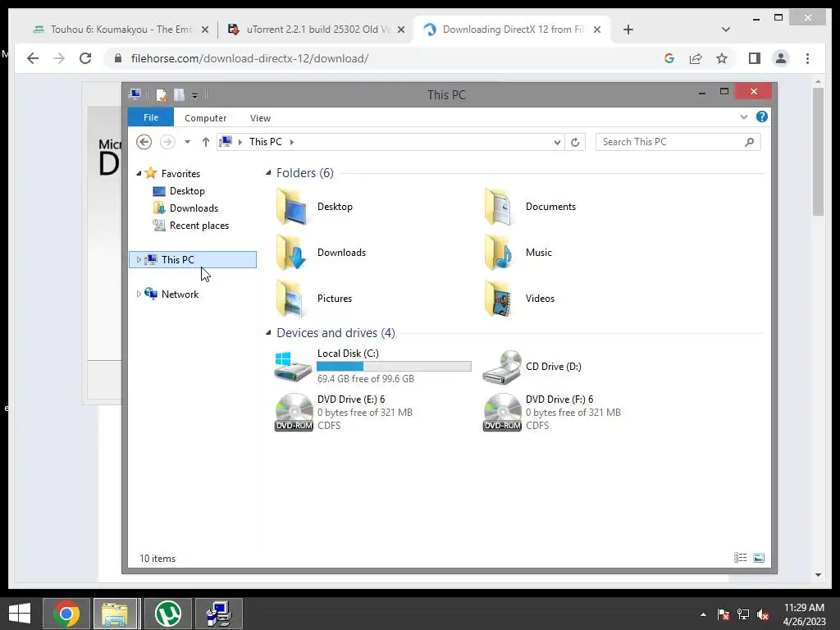Open Chrome tab search dropdown
This screenshot has width=840, height=630.
[726, 30]
